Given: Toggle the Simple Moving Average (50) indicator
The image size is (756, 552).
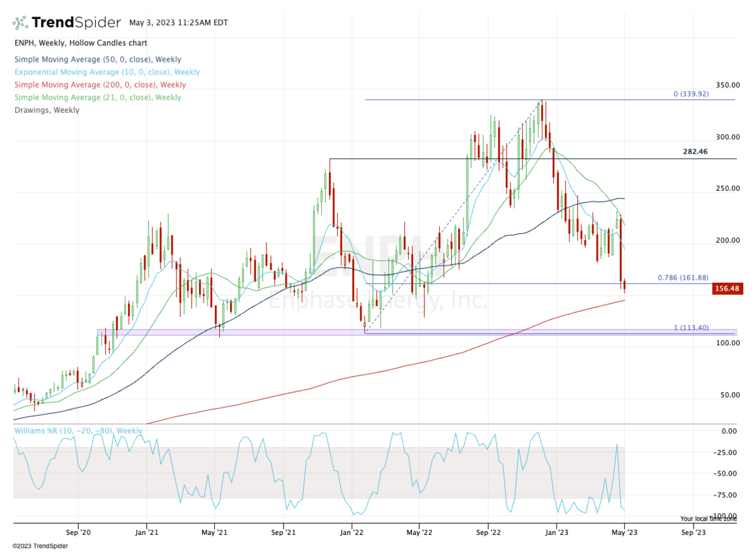Looking at the screenshot, I should pyautogui.click(x=98, y=59).
